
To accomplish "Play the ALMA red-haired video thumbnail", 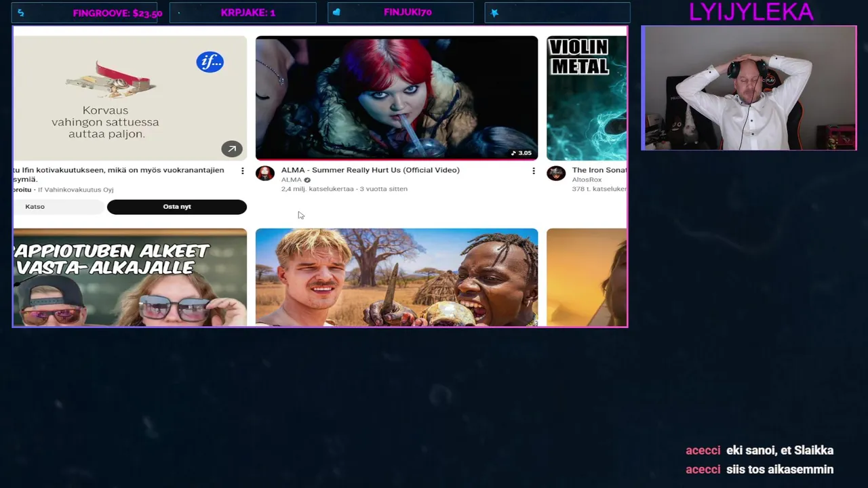I will point(397,98).
